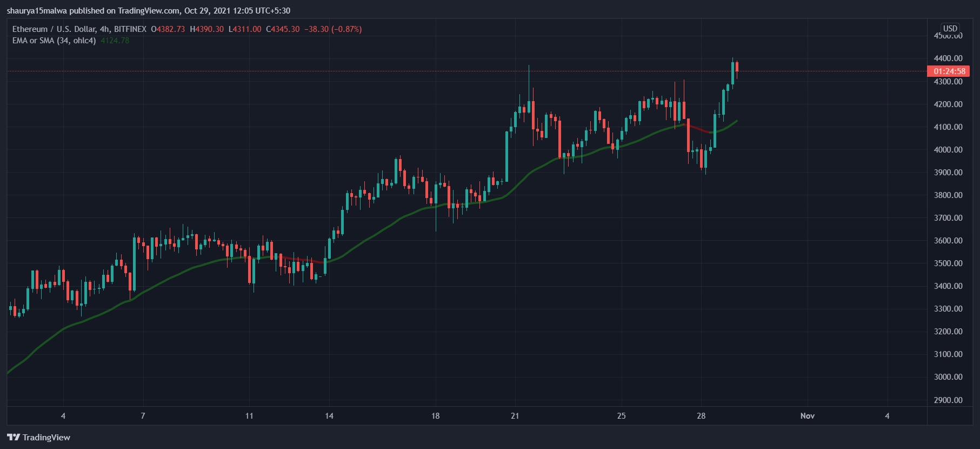Viewport: 980px width, 449px height.
Task: Click the TradingView logo icon
Action: [14, 437]
